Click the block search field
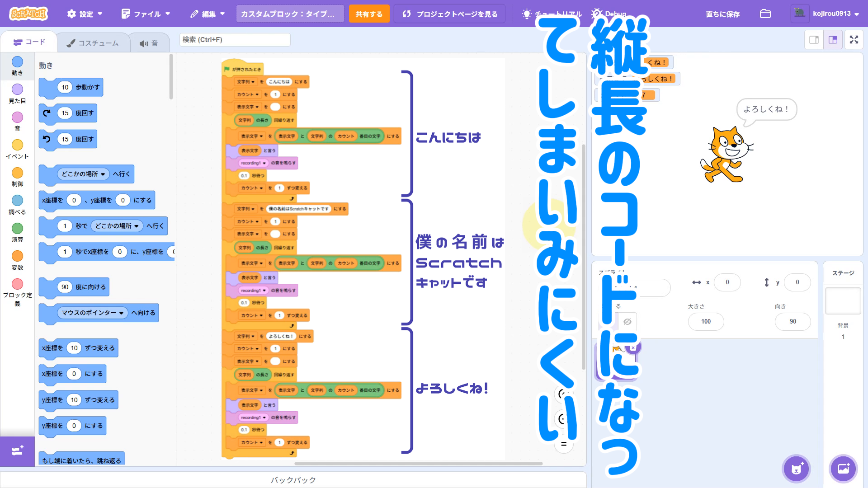This screenshot has height=488, width=868. coord(235,40)
